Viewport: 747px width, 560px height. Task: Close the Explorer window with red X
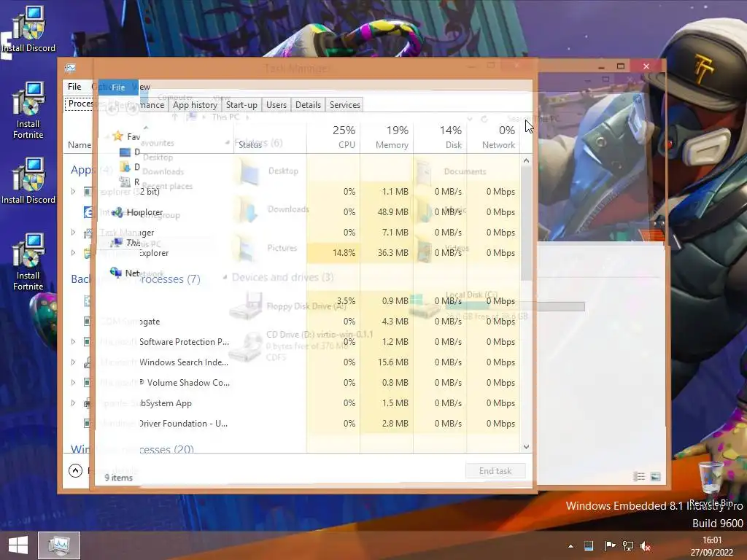(x=646, y=66)
